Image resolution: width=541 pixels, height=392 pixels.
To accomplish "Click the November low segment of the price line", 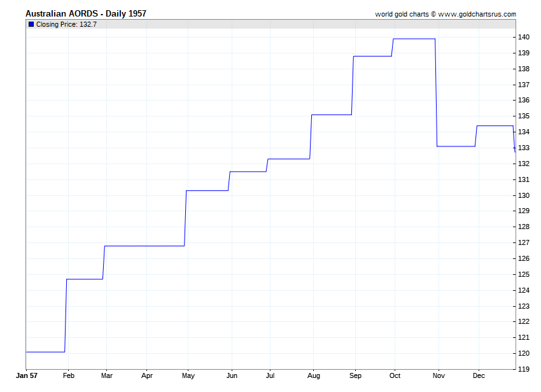I will 456,146.
